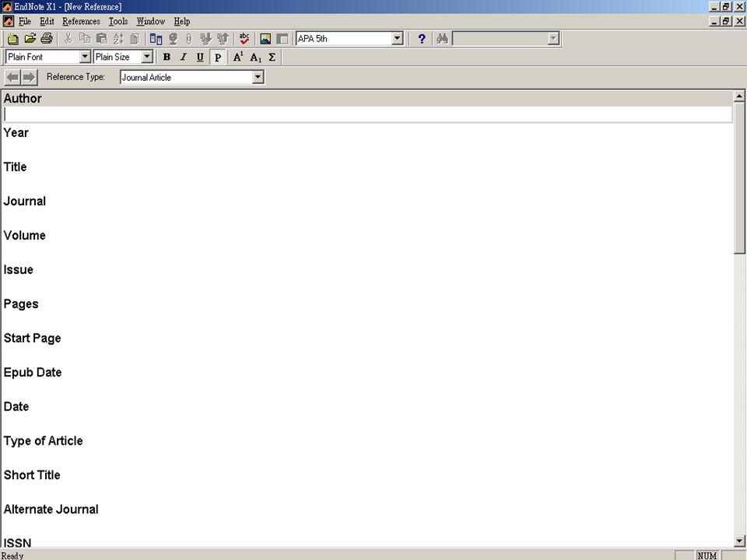The height and width of the screenshot is (560, 747).
Task: Select the Journal field label
Action: coord(25,201)
